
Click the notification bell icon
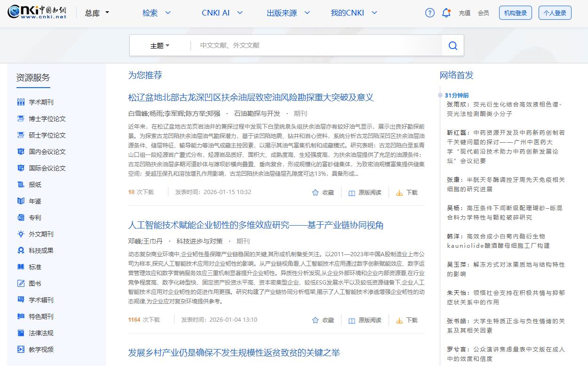446,13
